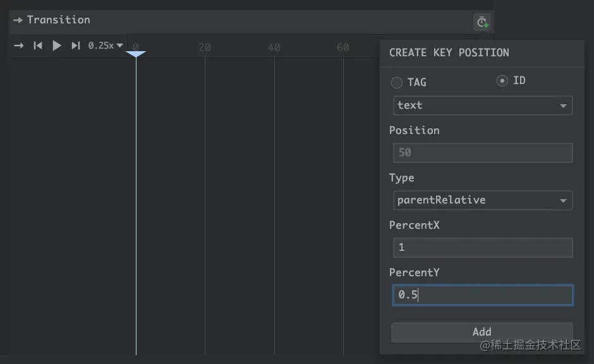Click the 20 mark on timeline ruler
Image resolution: width=594 pixels, height=364 pixels.
pos(204,47)
